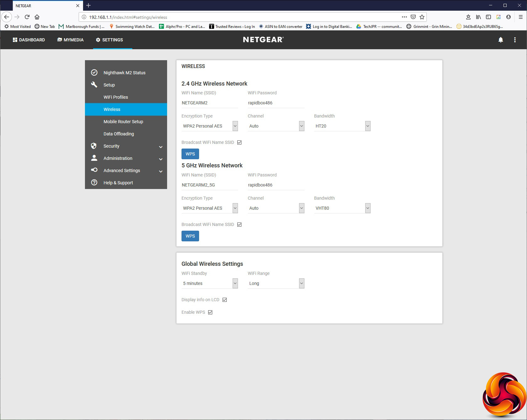Click the site information icon in address bar
527x420 pixels.
(84, 17)
